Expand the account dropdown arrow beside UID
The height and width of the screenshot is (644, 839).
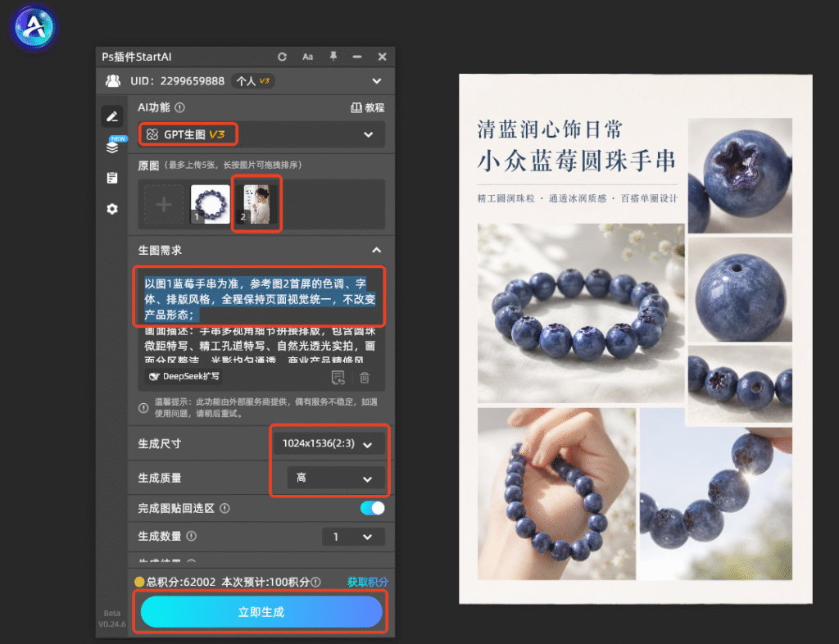[x=377, y=81]
